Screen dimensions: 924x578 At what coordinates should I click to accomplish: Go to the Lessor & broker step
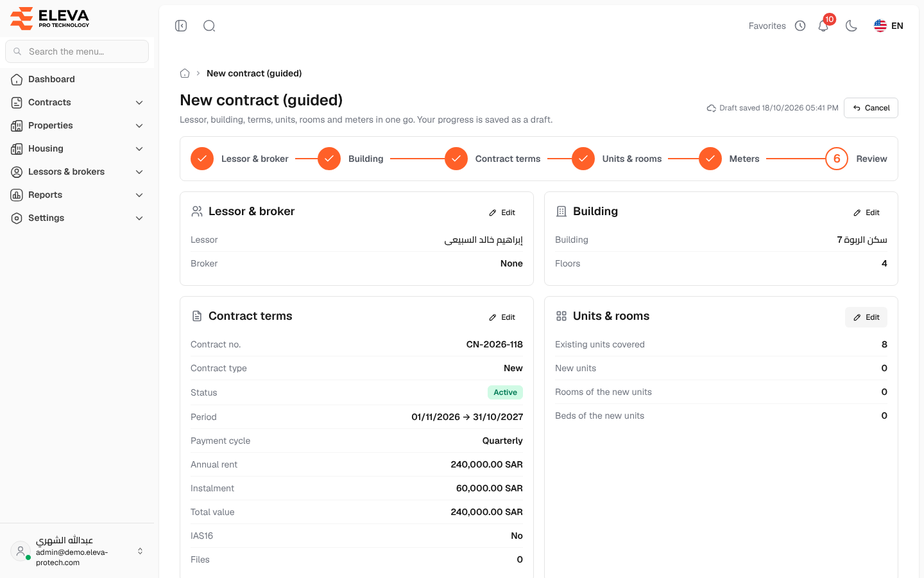pos(239,159)
